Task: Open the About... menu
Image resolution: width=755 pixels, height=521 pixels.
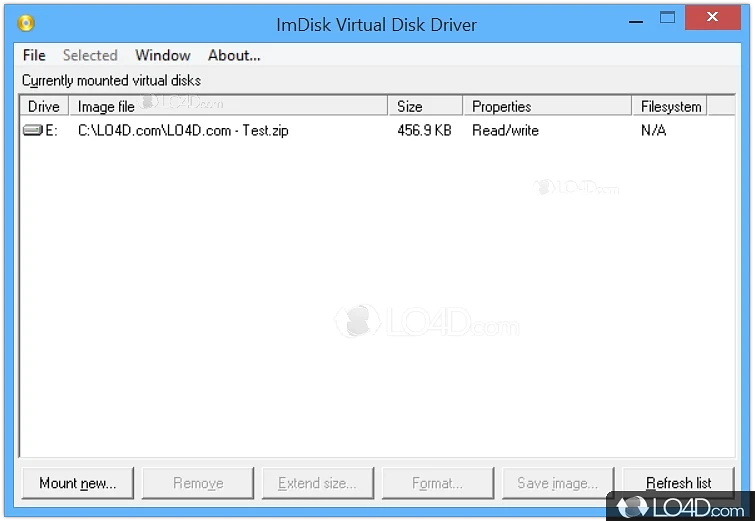Action: point(234,55)
